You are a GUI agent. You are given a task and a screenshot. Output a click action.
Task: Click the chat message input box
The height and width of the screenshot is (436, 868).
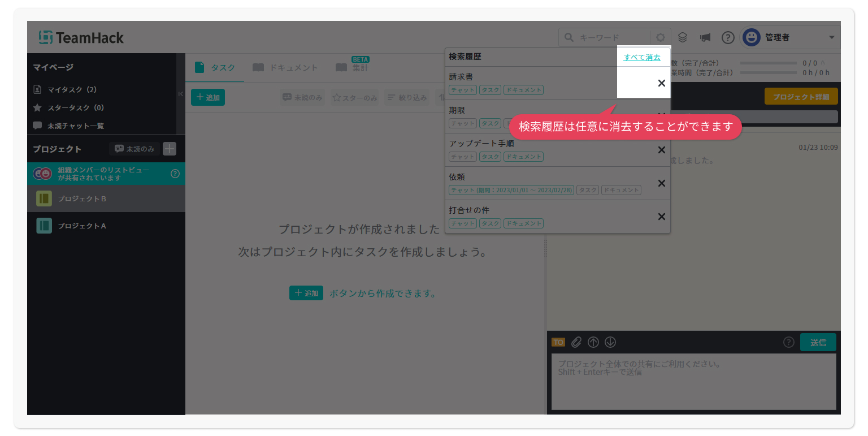coord(693,381)
